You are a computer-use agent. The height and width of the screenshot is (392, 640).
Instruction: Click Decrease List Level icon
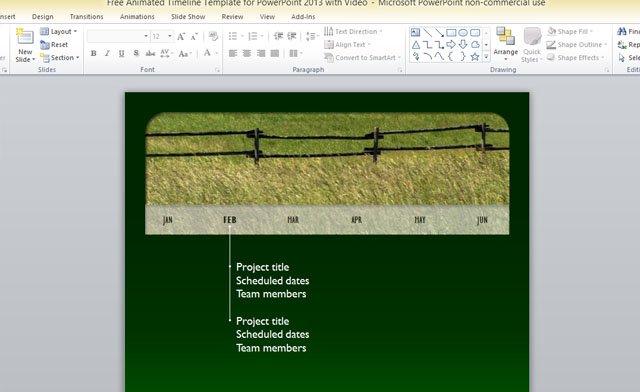coord(278,36)
